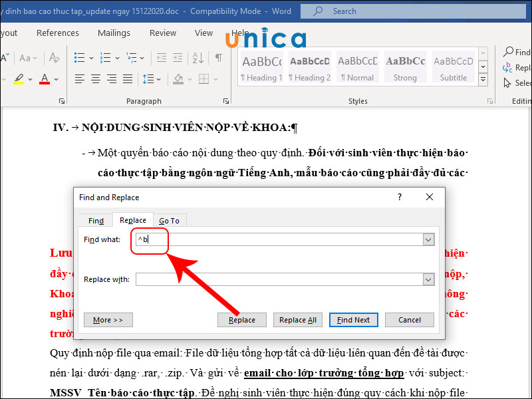Image resolution: width=532 pixels, height=399 pixels.
Task: Click the More >> button
Action: [x=108, y=320]
